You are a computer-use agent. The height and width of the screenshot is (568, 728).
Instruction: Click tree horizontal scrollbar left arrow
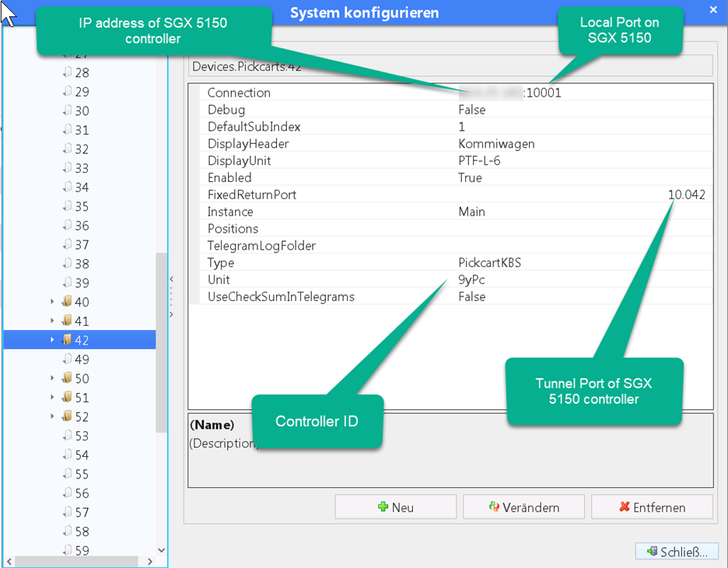[x=9, y=562]
